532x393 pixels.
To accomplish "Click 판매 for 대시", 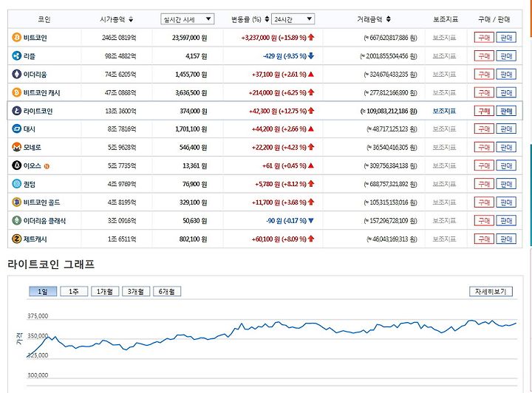I will 506,129.
